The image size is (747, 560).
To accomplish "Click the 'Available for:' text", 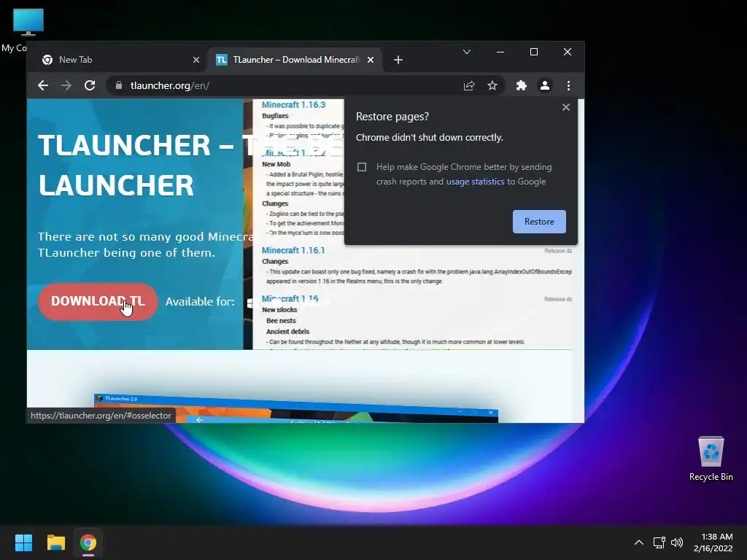I will click(200, 301).
